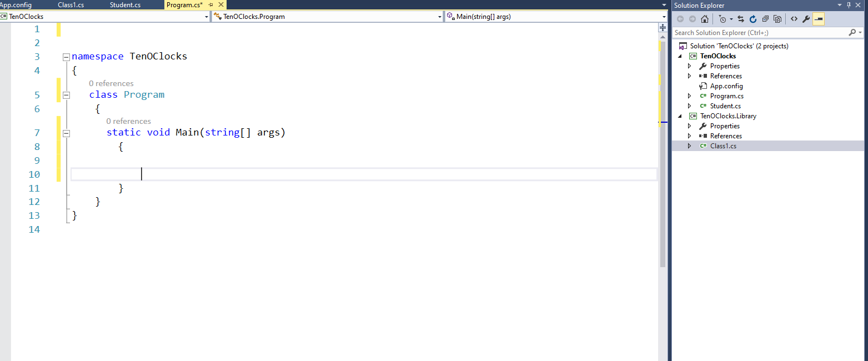
Task: Click the 0 references link above class Program
Action: pyautogui.click(x=111, y=83)
